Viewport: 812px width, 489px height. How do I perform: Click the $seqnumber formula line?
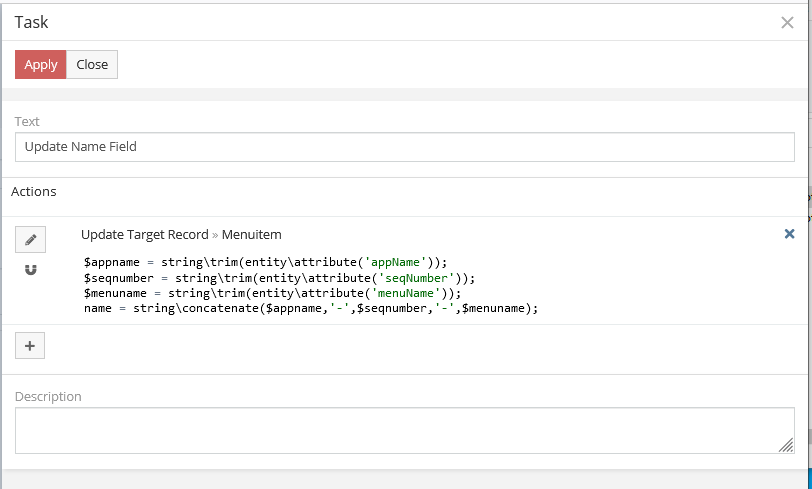click(279, 278)
